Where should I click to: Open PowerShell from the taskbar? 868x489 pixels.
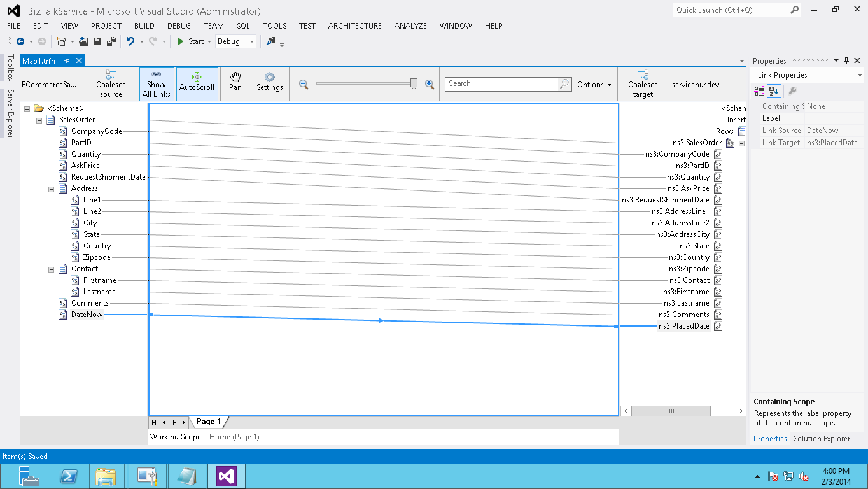[68, 476]
